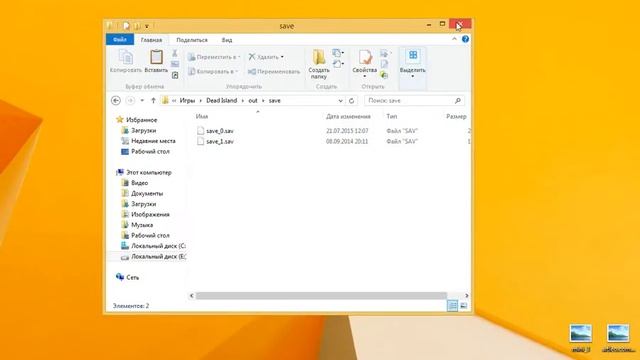Open the Recent locations dropdown arrow

[142, 100]
